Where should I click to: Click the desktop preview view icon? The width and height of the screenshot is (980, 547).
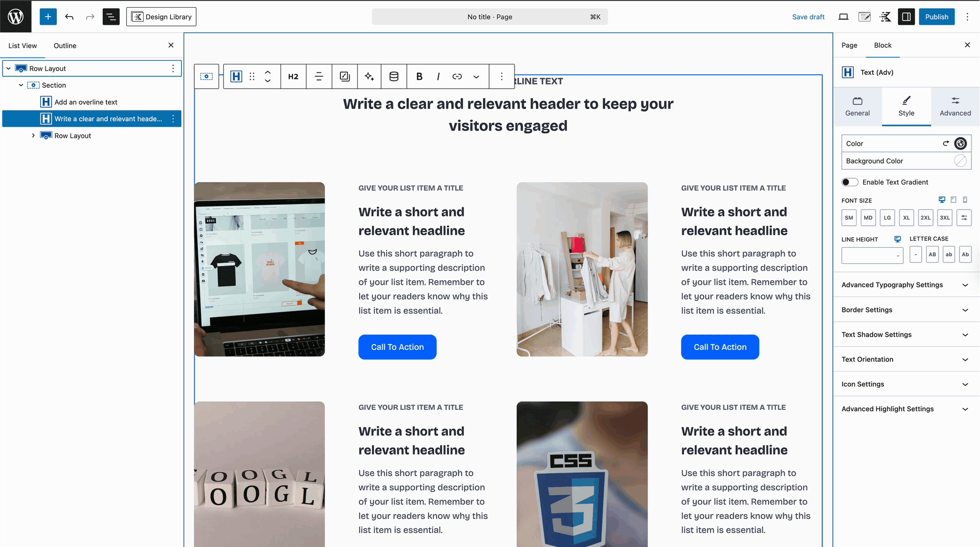point(843,17)
